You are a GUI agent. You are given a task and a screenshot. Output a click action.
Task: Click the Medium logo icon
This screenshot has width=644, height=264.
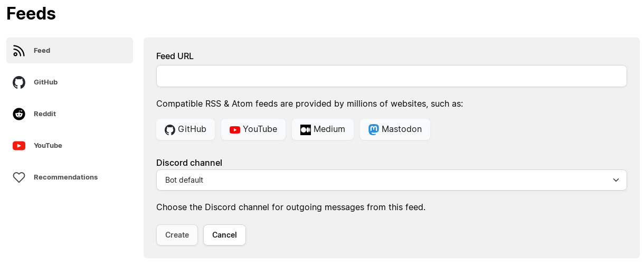click(306, 130)
